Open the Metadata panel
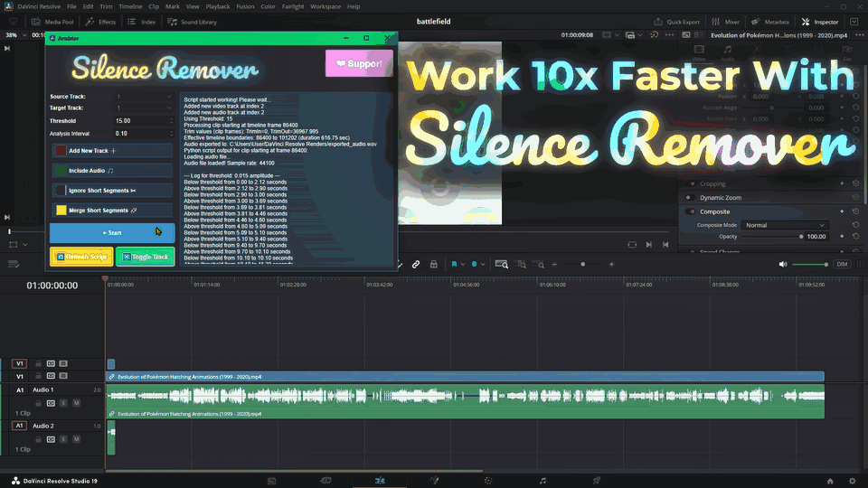This screenshot has width=868, height=488. point(770,22)
